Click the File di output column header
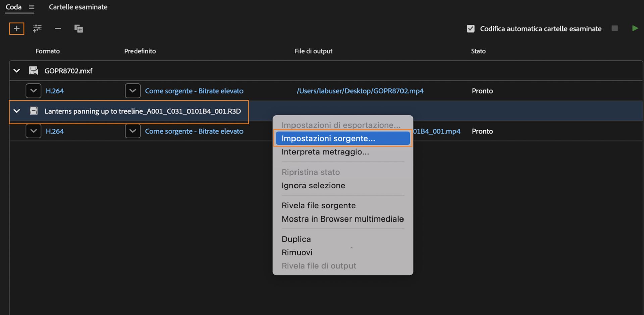The width and height of the screenshot is (644, 315). [313, 51]
